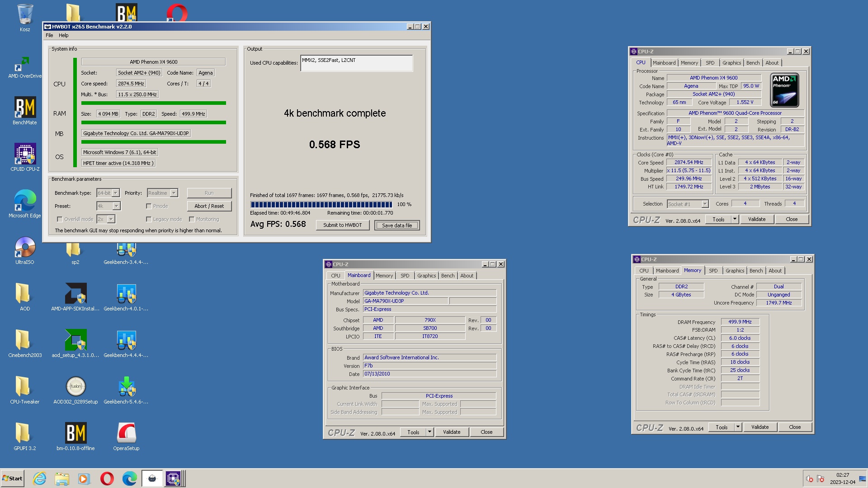Open the BM icon at desktop top

click(x=127, y=13)
